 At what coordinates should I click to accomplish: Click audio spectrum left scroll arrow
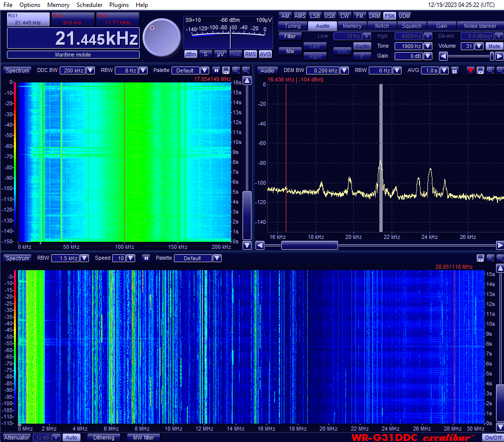(x=260, y=245)
